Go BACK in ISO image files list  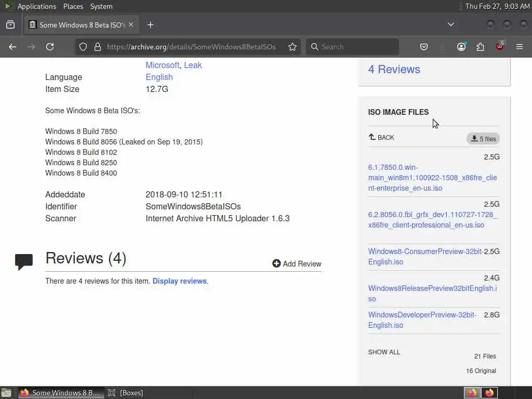point(381,137)
